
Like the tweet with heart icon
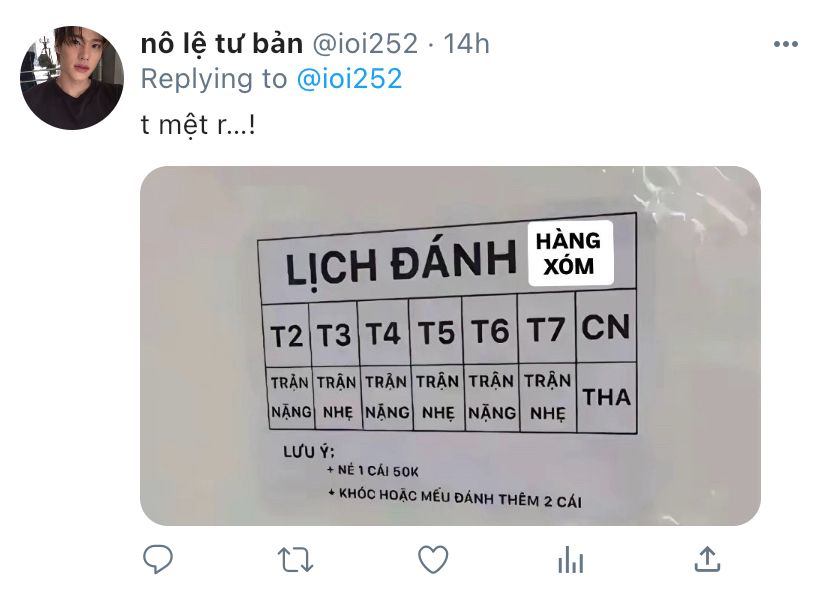434,559
